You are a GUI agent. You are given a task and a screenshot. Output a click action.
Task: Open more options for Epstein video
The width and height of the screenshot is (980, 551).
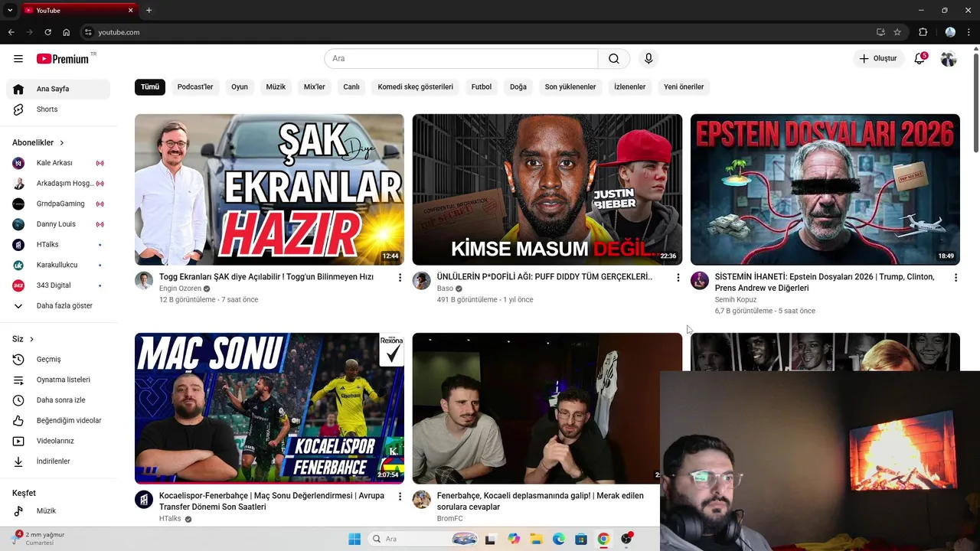click(955, 278)
